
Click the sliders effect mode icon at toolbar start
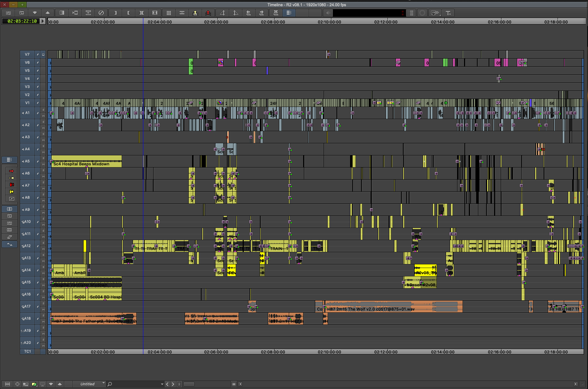(8, 13)
